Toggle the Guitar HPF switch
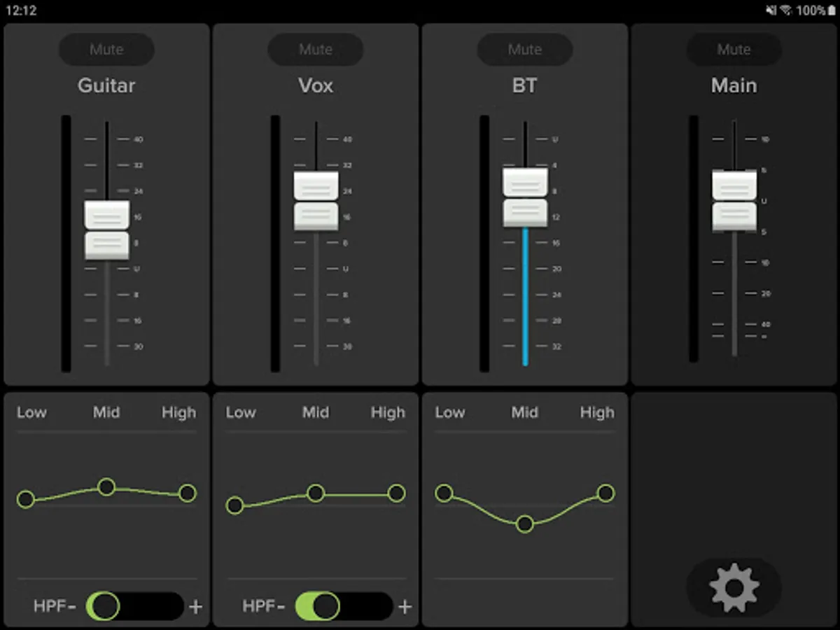840x630 pixels. coord(135,606)
